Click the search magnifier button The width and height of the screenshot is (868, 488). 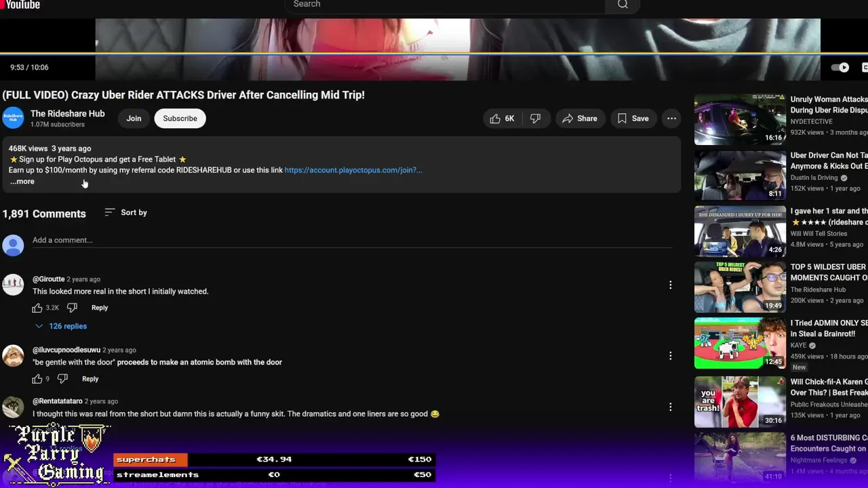(623, 5)
